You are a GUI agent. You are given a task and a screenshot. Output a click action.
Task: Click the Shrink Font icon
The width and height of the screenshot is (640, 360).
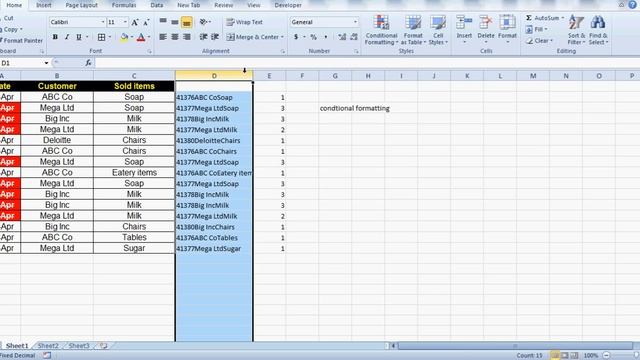click(x=146, y=22)
